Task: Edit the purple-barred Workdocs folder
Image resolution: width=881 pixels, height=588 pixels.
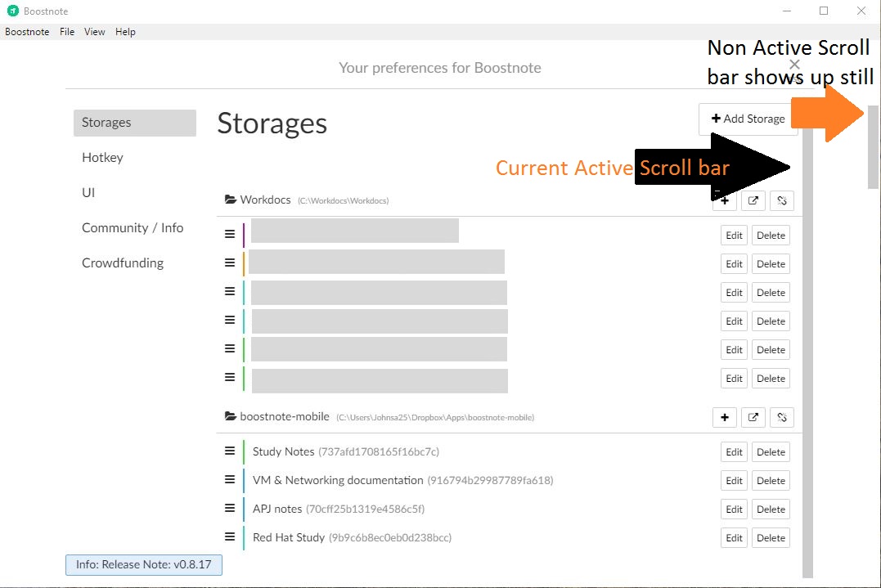Action: 734,236
